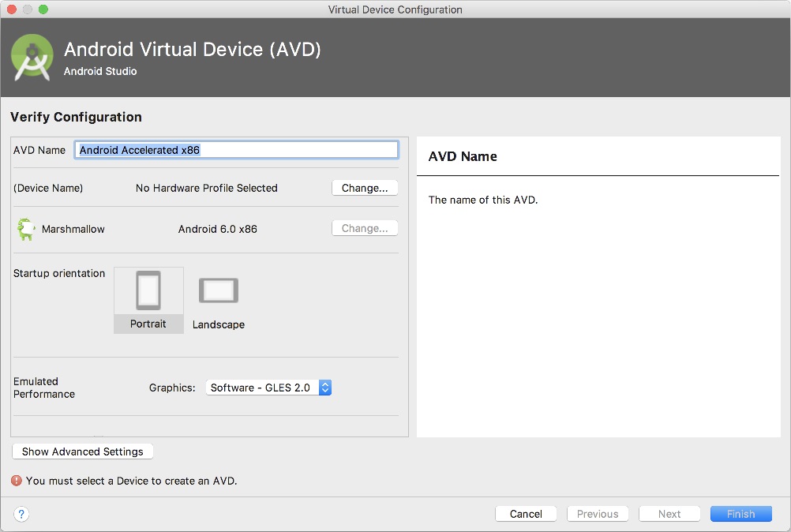Screen dimensions: 791x532
Task: Click 'Android 6.0 x86' text
Action: (217, 229)
